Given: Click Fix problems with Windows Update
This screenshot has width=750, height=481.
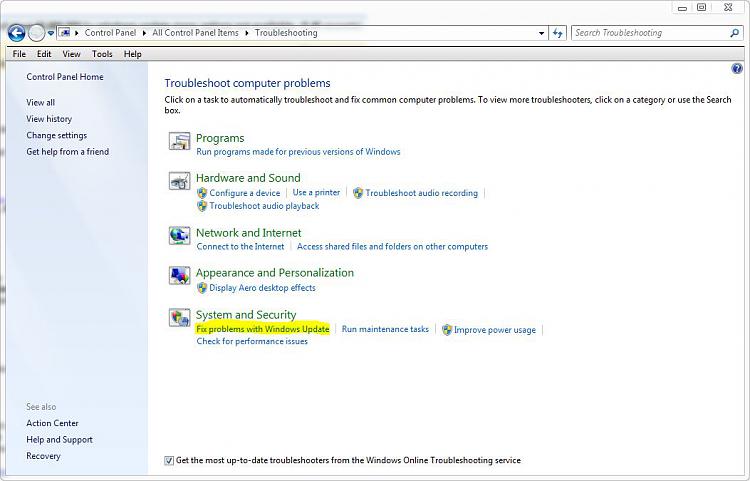Looking at the screenshot, I should (x=263, y=329).
